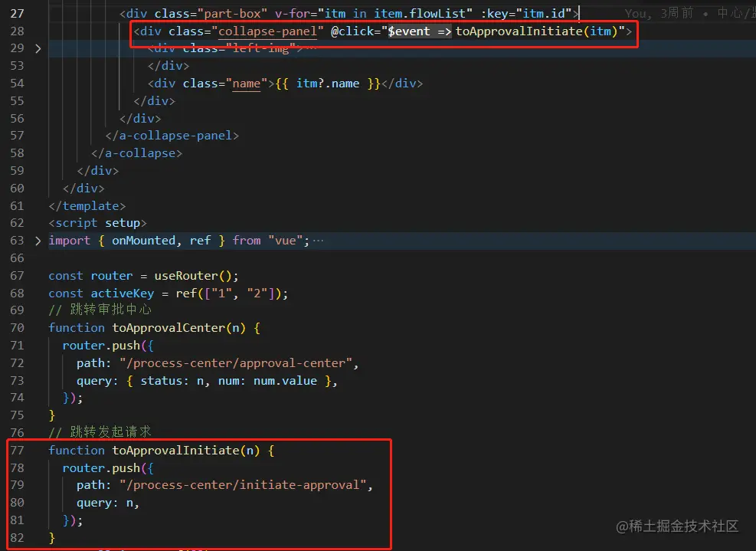Click the "/process-center/approval-center" path string
The image size is (756, 551).
click(236, 363)
